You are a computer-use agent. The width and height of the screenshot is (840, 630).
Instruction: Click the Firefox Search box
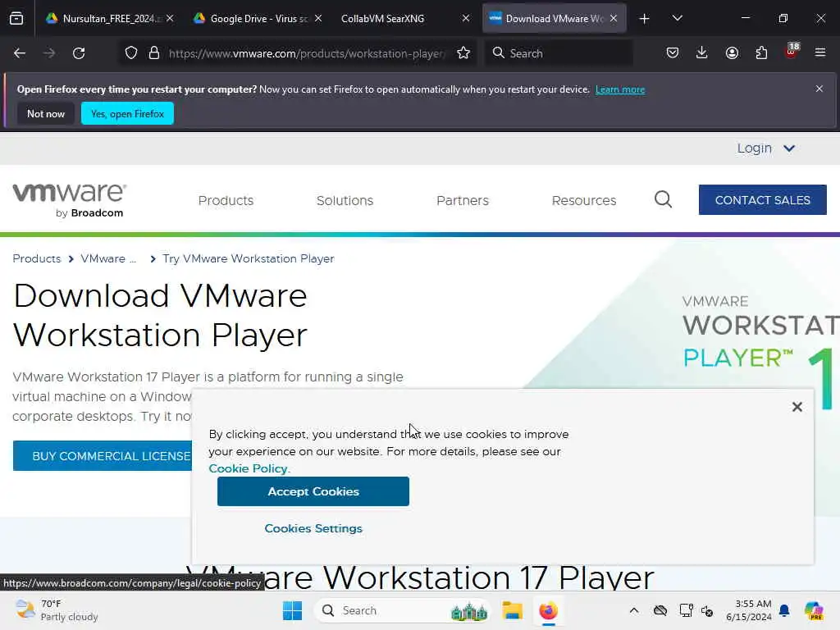(x=559, y=53)
